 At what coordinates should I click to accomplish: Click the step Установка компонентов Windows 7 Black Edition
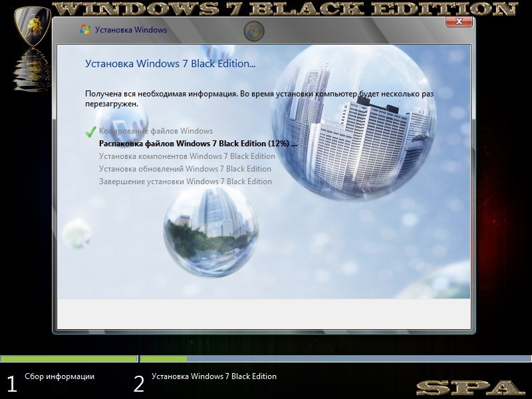tap(187, 156)
